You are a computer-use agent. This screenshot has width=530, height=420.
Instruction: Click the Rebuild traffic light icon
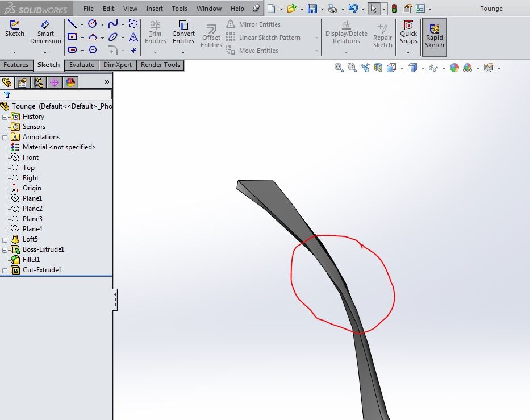(394, 9)
